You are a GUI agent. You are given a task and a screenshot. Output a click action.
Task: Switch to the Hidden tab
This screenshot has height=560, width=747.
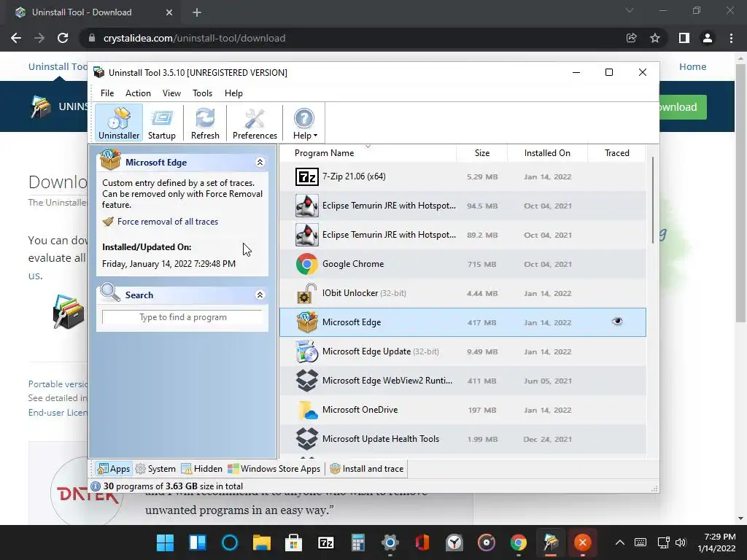click(x=202, y=469)
